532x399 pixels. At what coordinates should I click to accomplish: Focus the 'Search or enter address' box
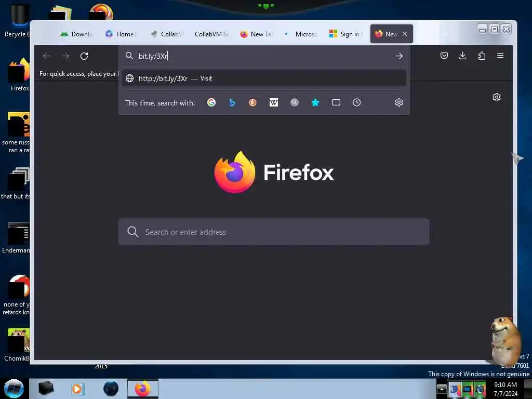(x=273, y=232)
